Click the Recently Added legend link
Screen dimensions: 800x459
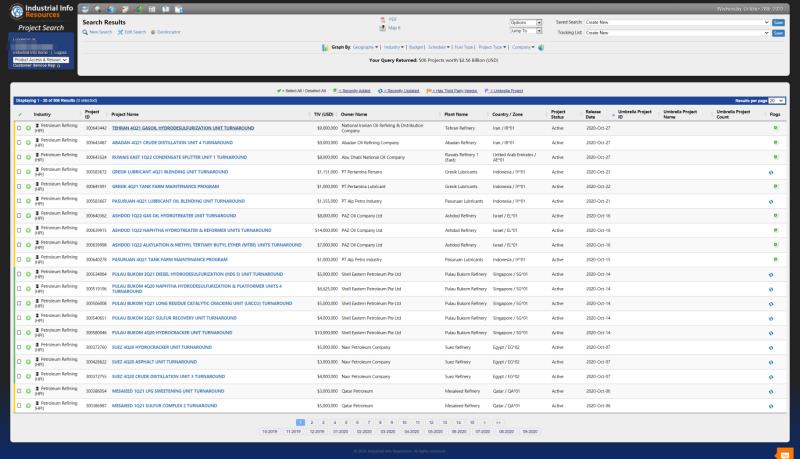click(x=354, y=91)
